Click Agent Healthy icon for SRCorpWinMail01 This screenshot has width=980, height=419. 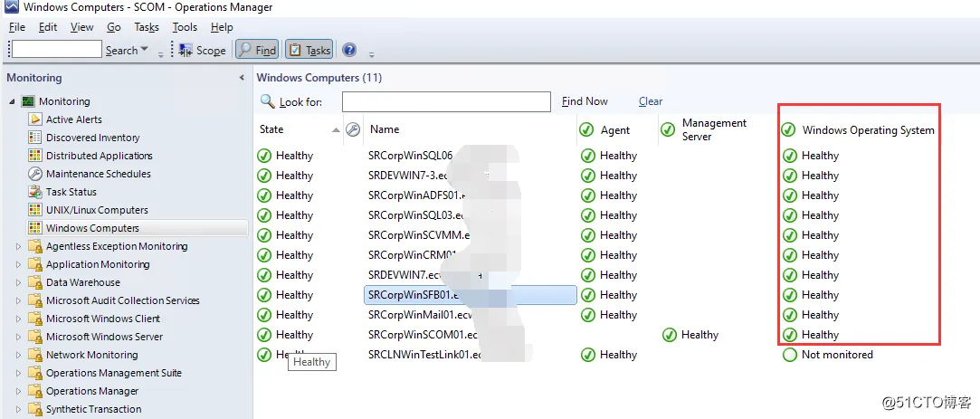click(x=587, y=315)
